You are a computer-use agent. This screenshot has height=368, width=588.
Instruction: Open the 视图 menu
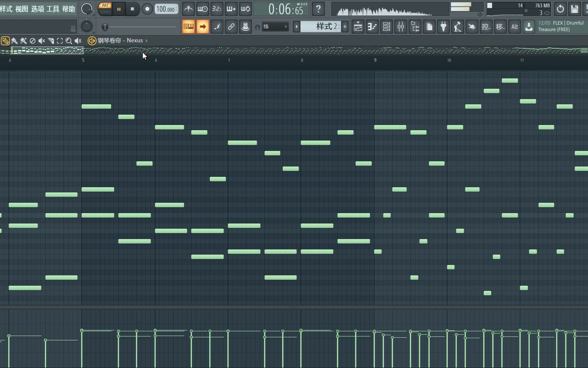(x=22, y=9)
